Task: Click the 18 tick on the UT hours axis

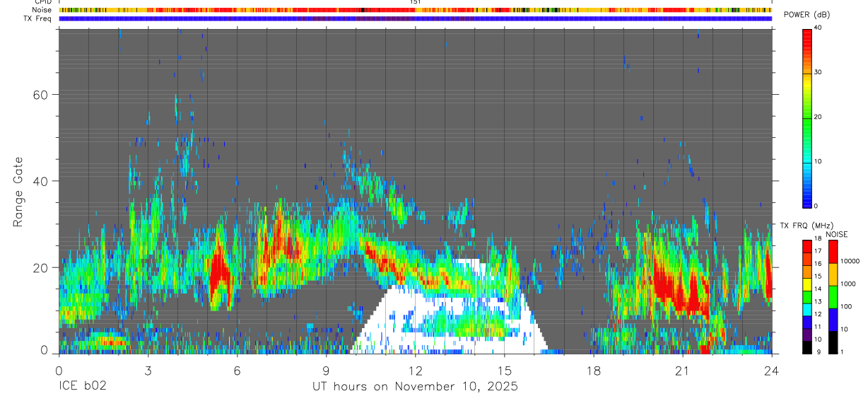Action: click(594, 370)
